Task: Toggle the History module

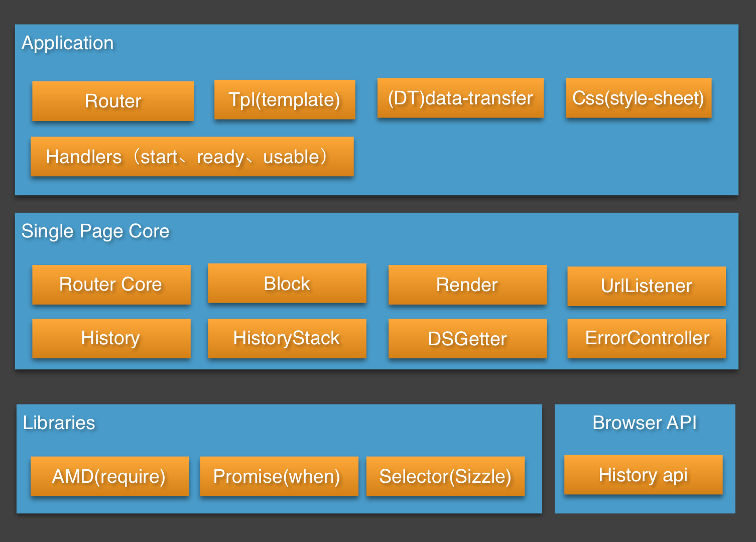Action: click(110, 338)
